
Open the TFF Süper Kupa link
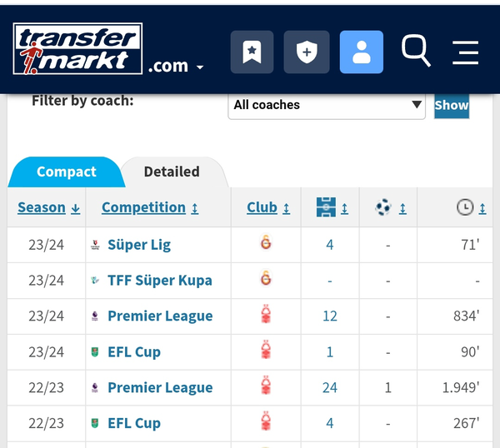[x=160, y=281]
